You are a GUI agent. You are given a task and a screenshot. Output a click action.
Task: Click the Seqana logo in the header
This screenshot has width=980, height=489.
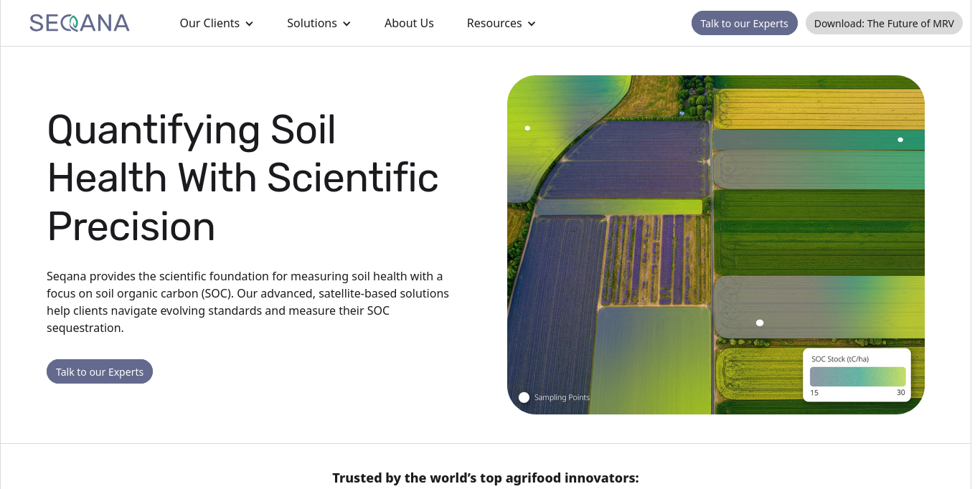pyautogui.click(x=80, y=23)
